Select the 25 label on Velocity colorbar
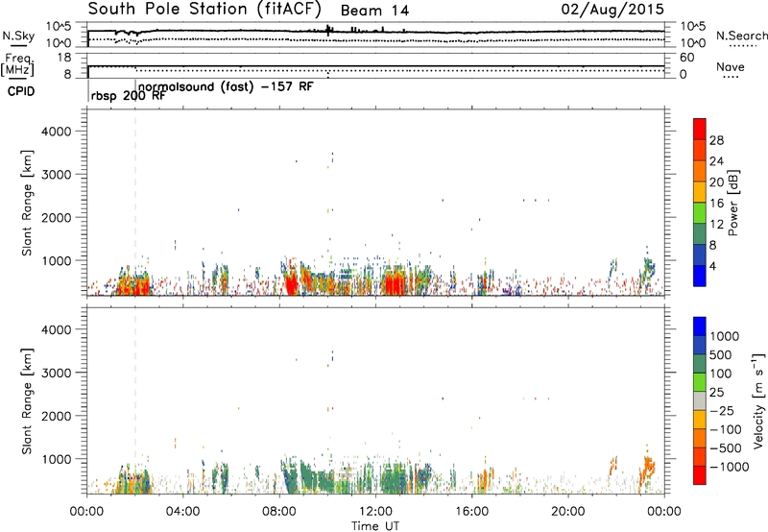768x532 pixels. 716,393
